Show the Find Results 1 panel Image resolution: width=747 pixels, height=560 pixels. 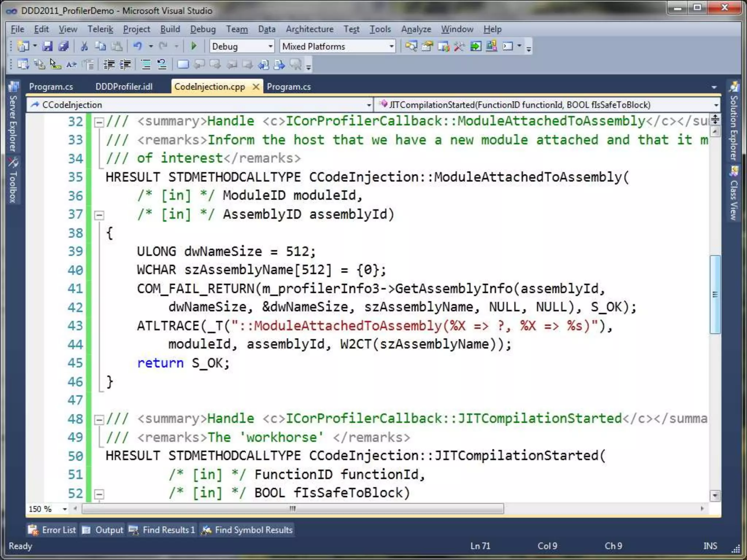(x=162, y=530)
